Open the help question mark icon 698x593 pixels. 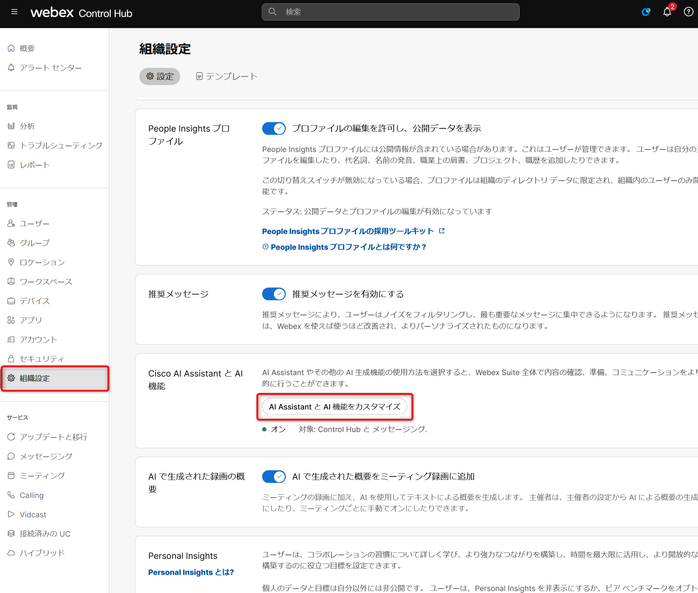coord(688,12)
